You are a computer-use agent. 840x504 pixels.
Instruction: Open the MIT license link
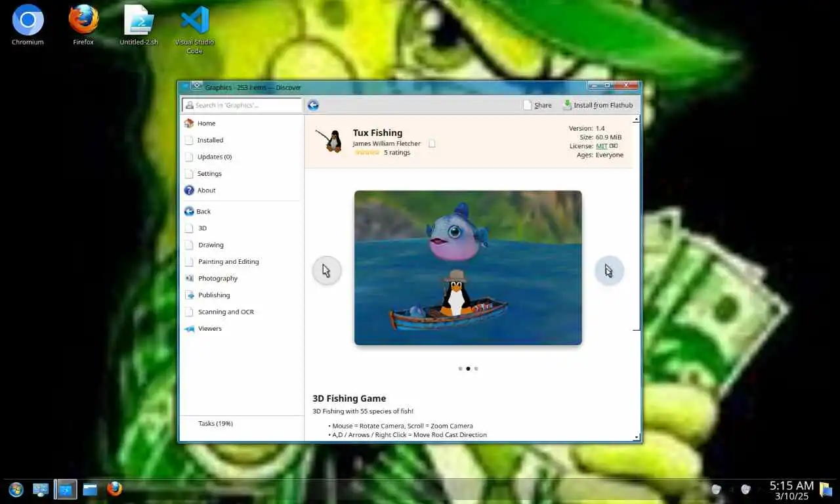click(601, 146)
